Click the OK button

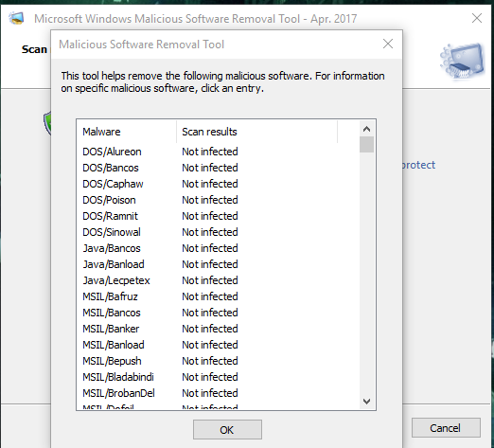coord(227,429)
